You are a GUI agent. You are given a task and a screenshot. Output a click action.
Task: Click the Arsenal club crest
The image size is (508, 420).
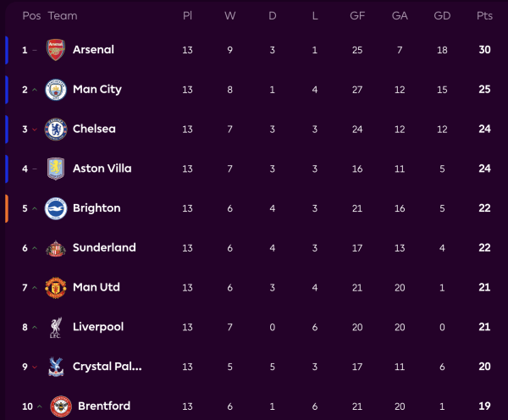coord(56,50)
